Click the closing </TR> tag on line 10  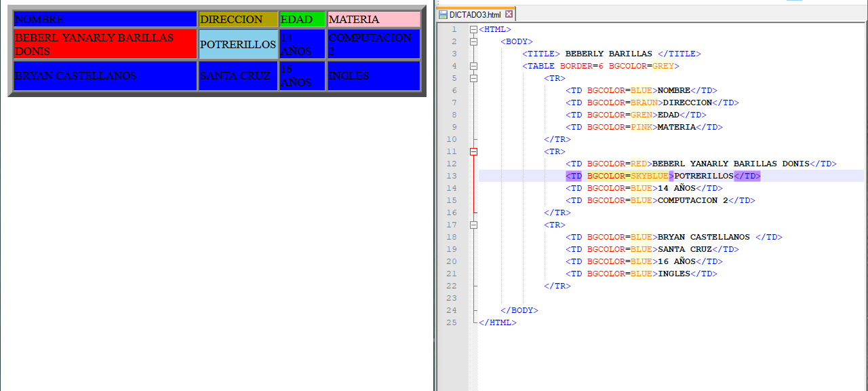click(x=557, y=139)
